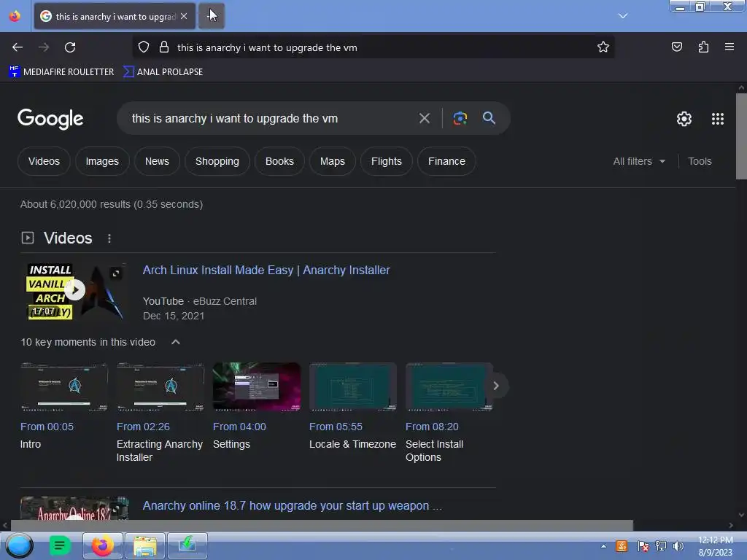
Task: Open Google quick settings gear
Action: point(684,119)
